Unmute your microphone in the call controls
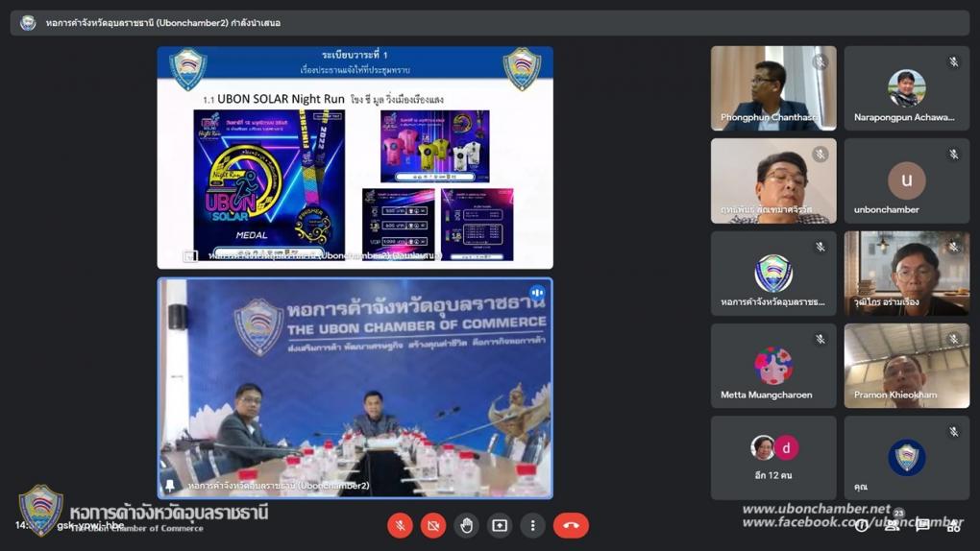Image resolution: width=980 pixels, height=551 pixels. [x=400, y=525]
